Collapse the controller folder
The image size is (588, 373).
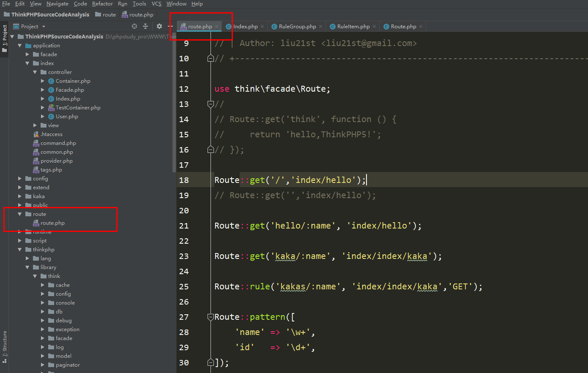[35, 72]
